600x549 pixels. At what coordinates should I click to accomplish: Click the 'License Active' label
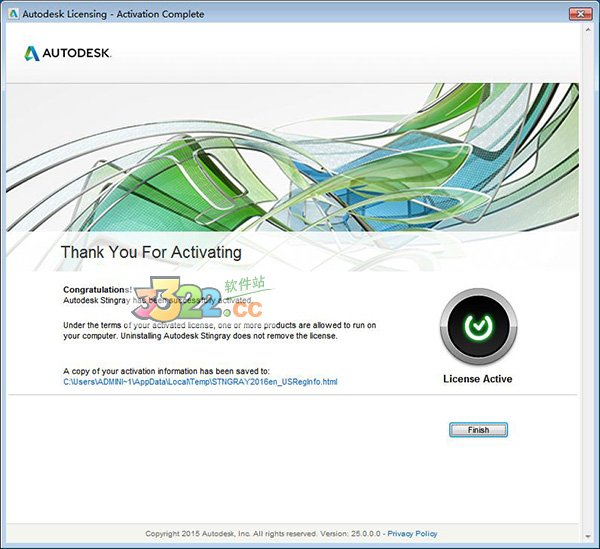[478, 379]
